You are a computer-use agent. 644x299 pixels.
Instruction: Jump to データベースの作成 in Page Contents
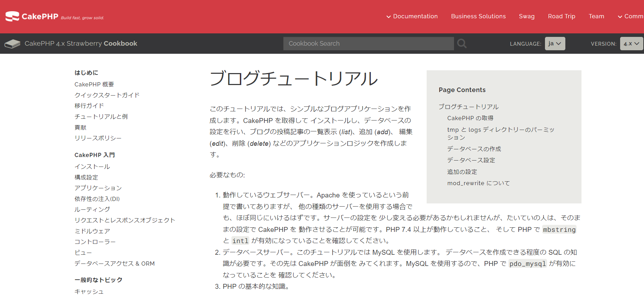point(474,149)
